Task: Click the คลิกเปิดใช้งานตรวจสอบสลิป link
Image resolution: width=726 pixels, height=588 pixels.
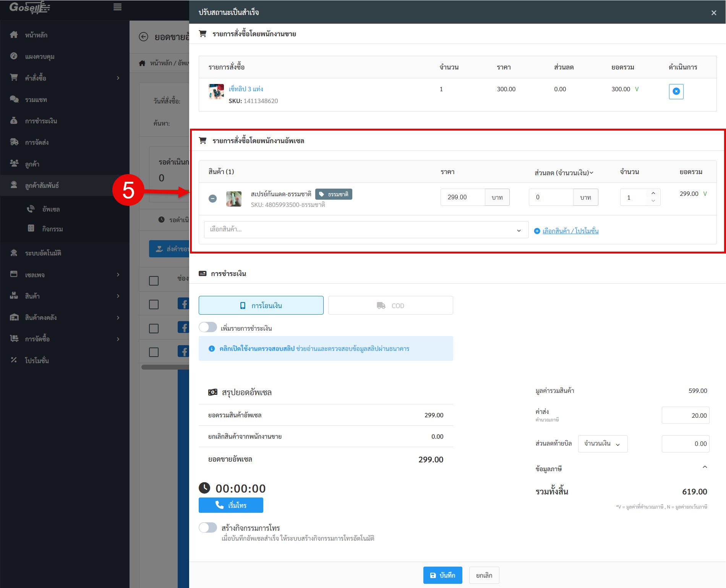Action: coord(257,349)
